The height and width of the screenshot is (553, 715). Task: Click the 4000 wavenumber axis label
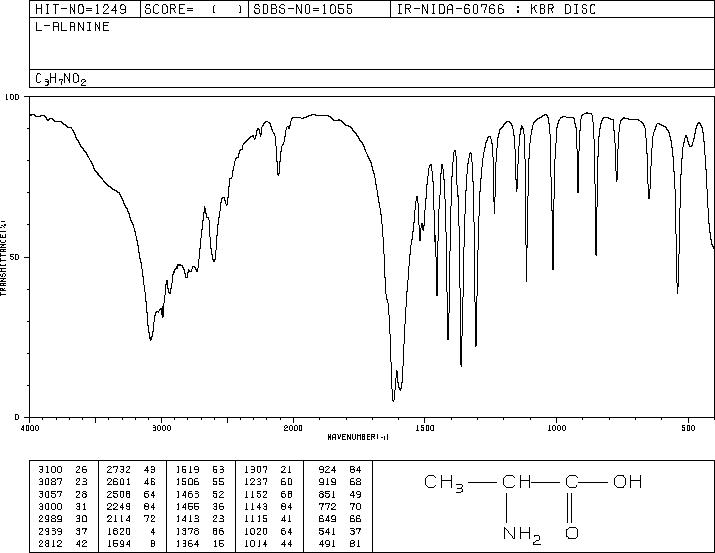tap(30, 428)
